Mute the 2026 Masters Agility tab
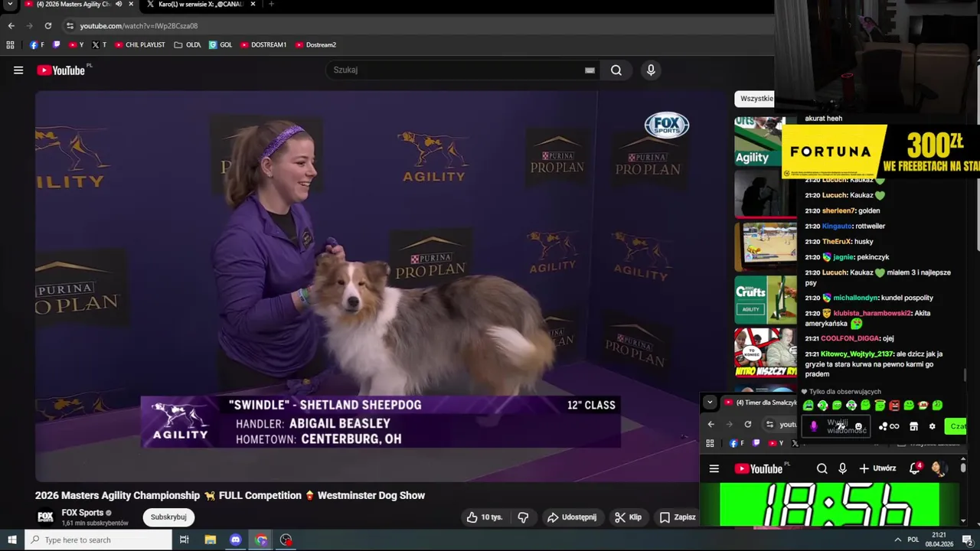980x551 pixels. [119, 4]
